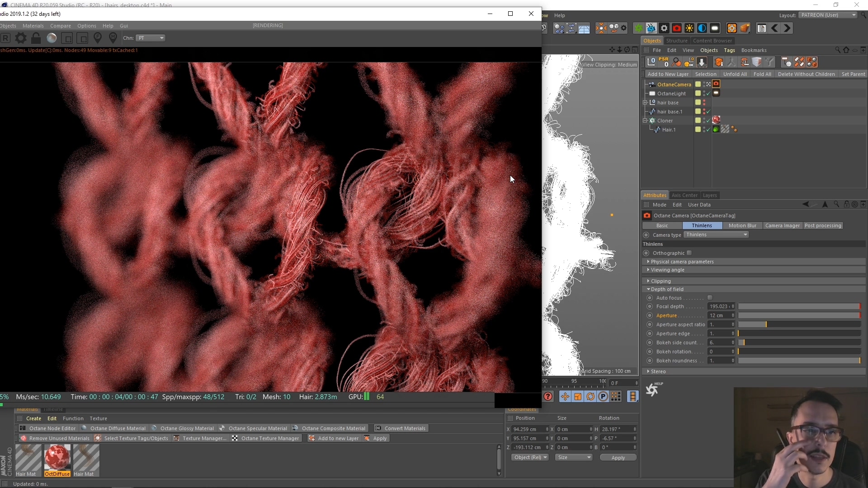This screenshot has width=868, height=488.
Task: Click Unfold All in Object Manager
Action: pos(735,74)
